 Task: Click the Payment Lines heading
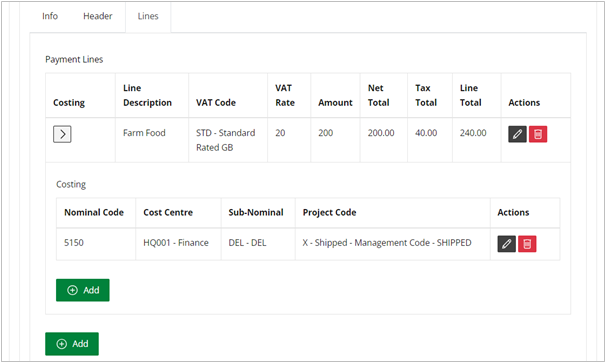[x=74, y=59]
